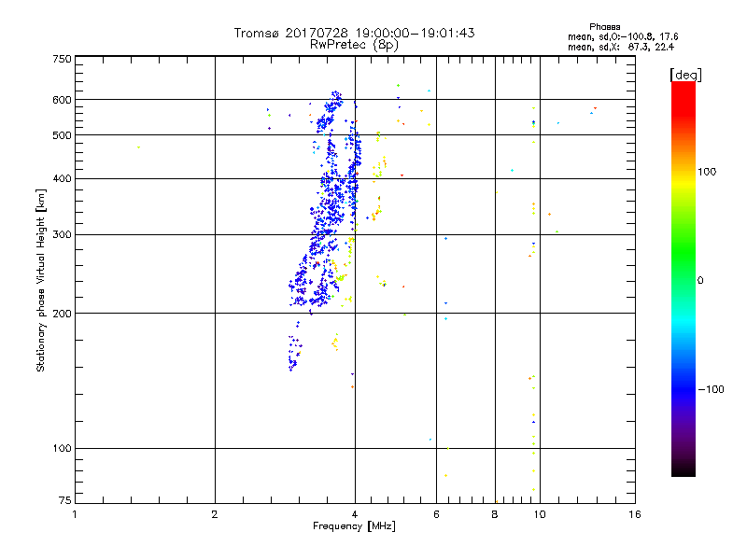
Task: Click the x-axis tick label '10'
Action: (540, 514)
